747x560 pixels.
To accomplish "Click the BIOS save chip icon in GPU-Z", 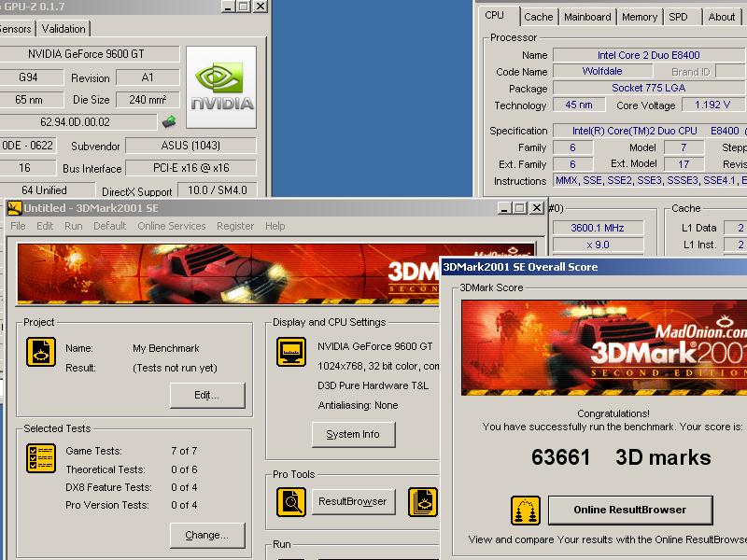I will [169, 122].
